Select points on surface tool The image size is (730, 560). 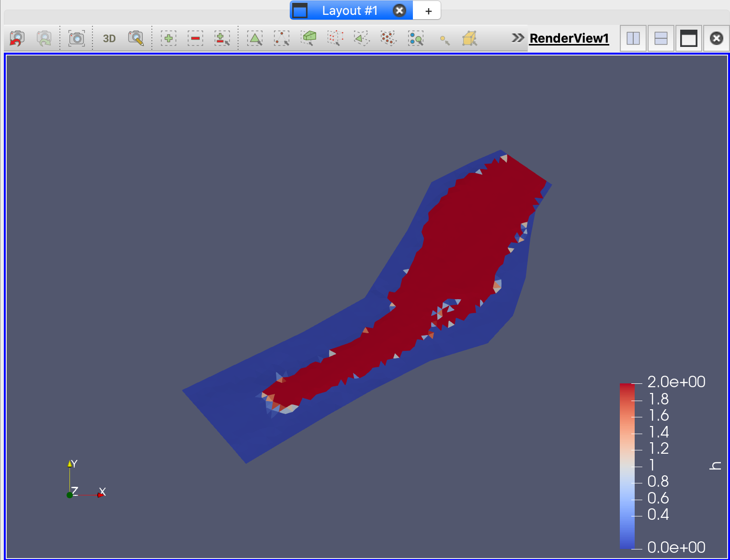click(282, 38)
